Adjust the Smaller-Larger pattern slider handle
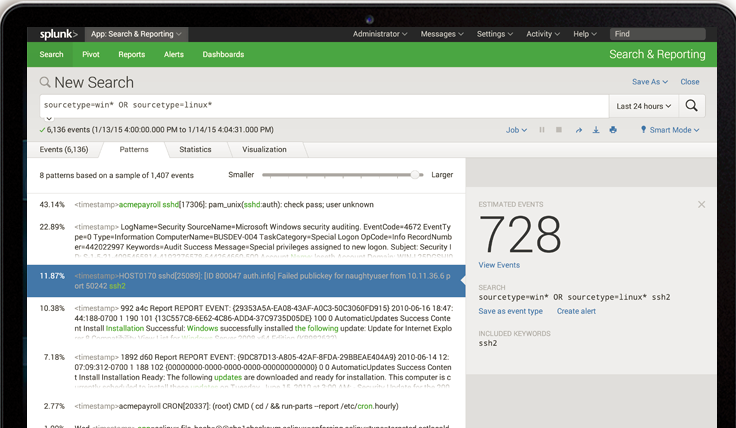This screenshot has height=428, width=736. pyautogui.click(x=415, y=174)
